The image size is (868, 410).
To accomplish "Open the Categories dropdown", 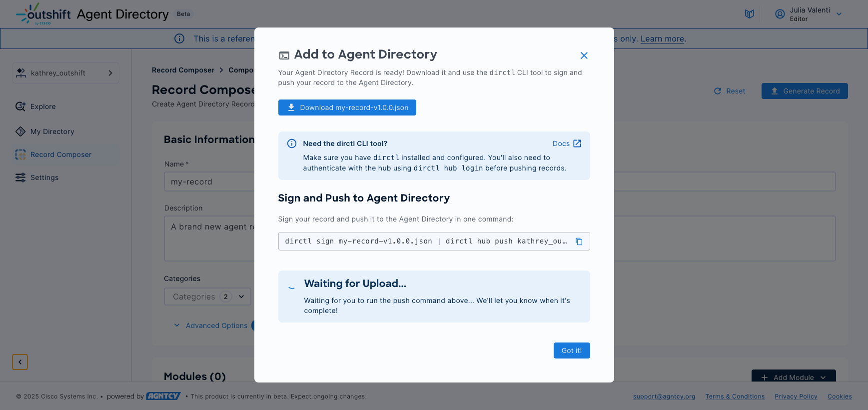I will click(207, 296).
